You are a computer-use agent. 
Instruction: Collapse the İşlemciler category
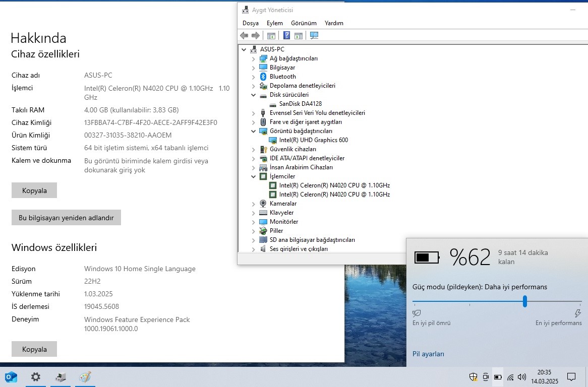pyautogui.click(x=254, y=176)
